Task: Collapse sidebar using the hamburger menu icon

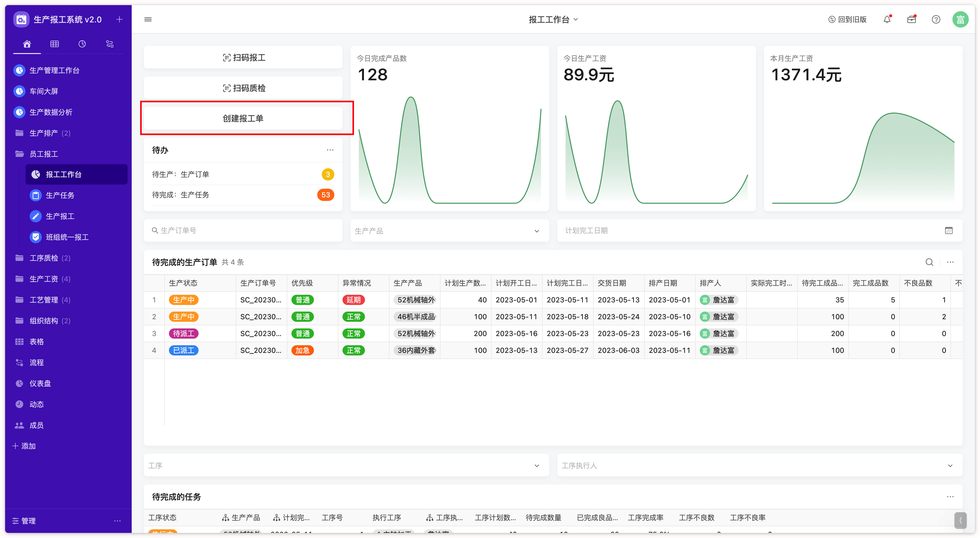Action: [x=148, y=19]
